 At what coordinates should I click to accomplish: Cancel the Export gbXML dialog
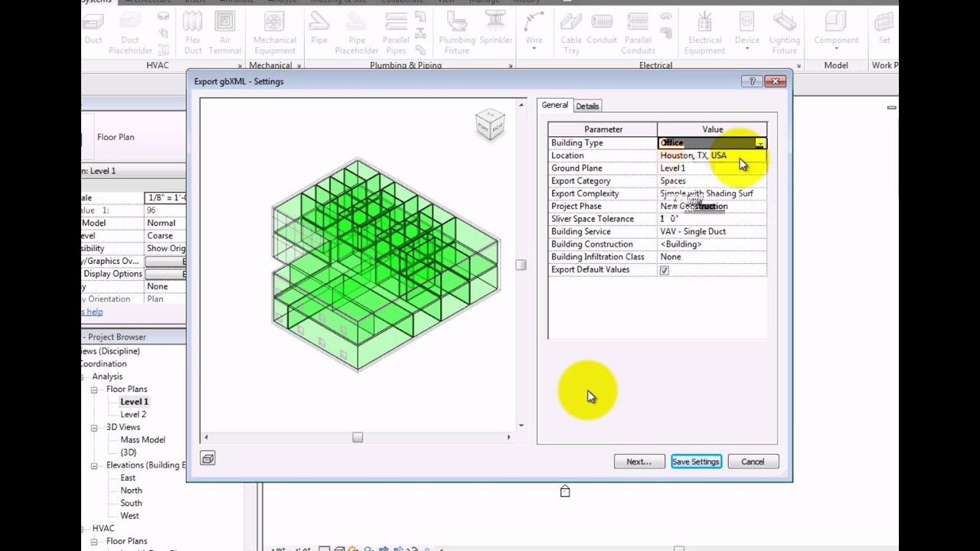point(753,461)
